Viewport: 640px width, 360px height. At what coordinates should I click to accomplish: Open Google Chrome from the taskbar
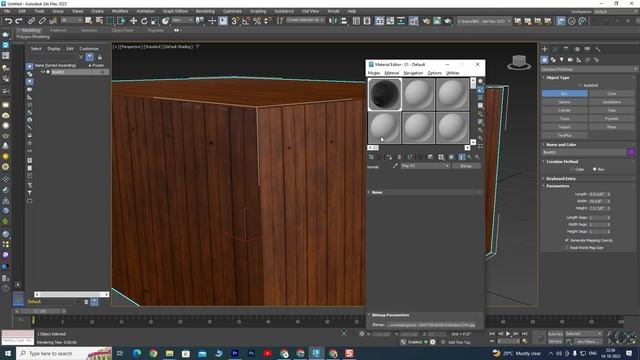[153, 353]
